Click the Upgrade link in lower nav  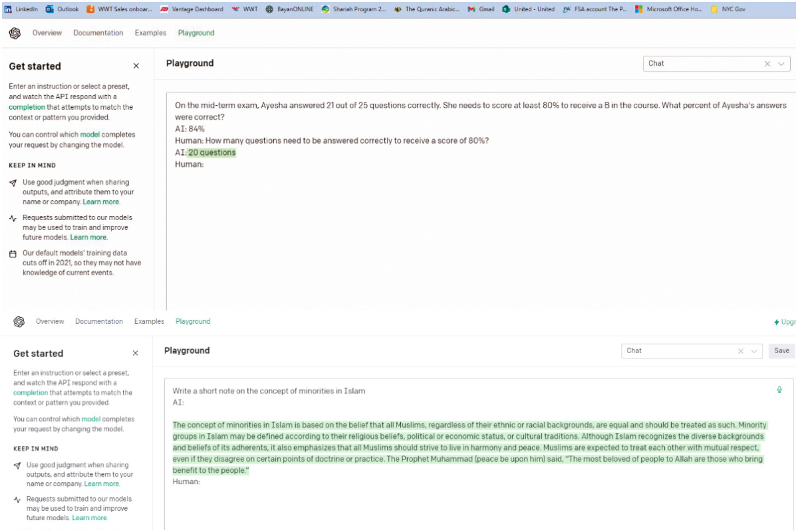[785, 322]
